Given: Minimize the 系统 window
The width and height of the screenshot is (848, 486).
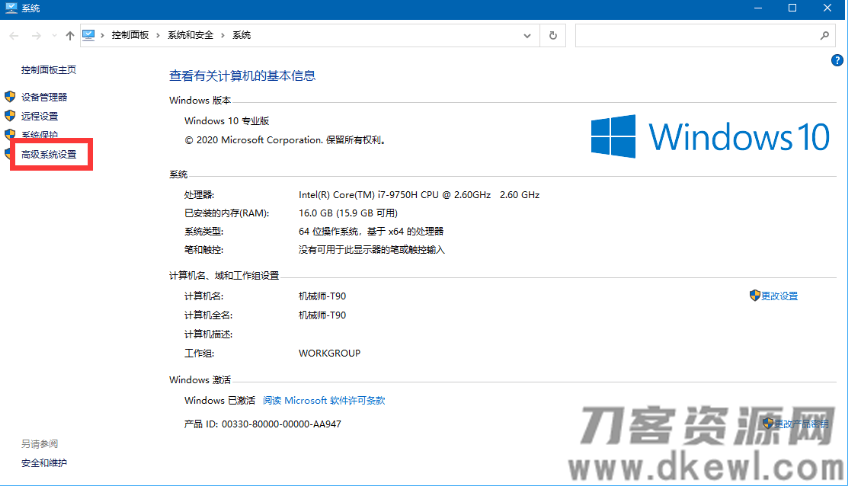Looking at the screenshot, I should pyautogui.click(x=758, y=8).
